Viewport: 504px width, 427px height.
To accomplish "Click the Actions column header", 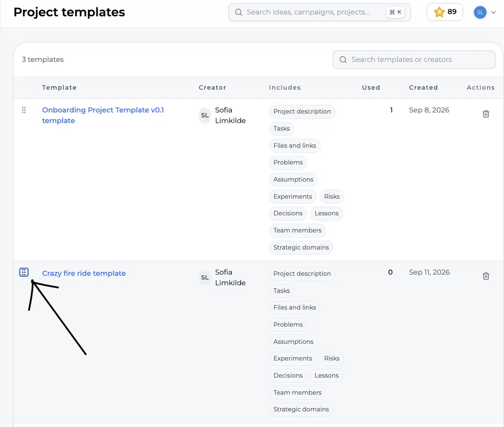I will point(480,88).
